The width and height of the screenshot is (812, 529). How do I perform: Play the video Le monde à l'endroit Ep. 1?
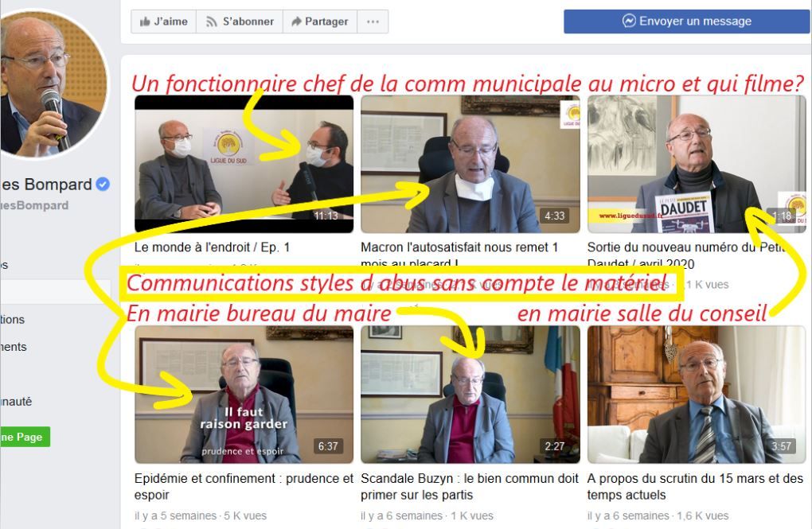[x=244, y=164]
